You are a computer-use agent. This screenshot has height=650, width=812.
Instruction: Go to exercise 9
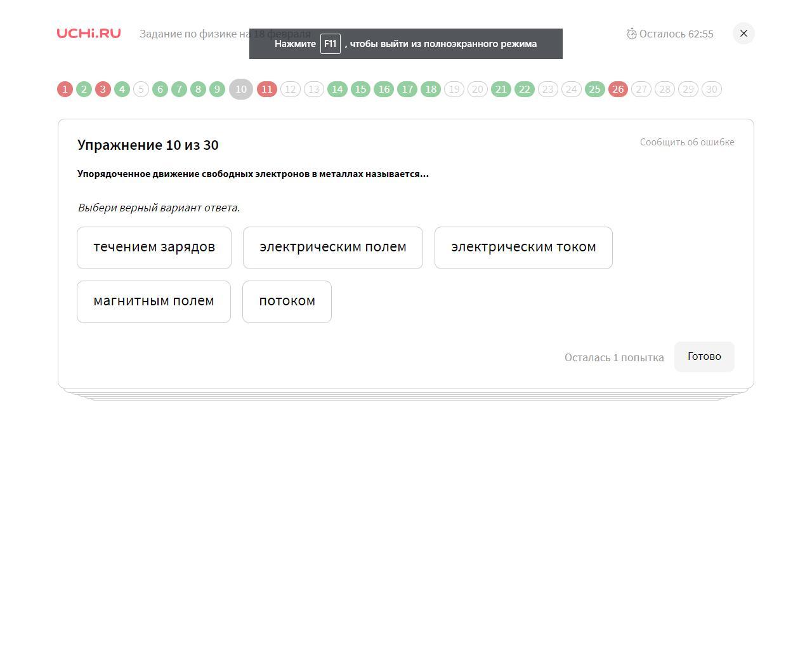click(217, 90)
